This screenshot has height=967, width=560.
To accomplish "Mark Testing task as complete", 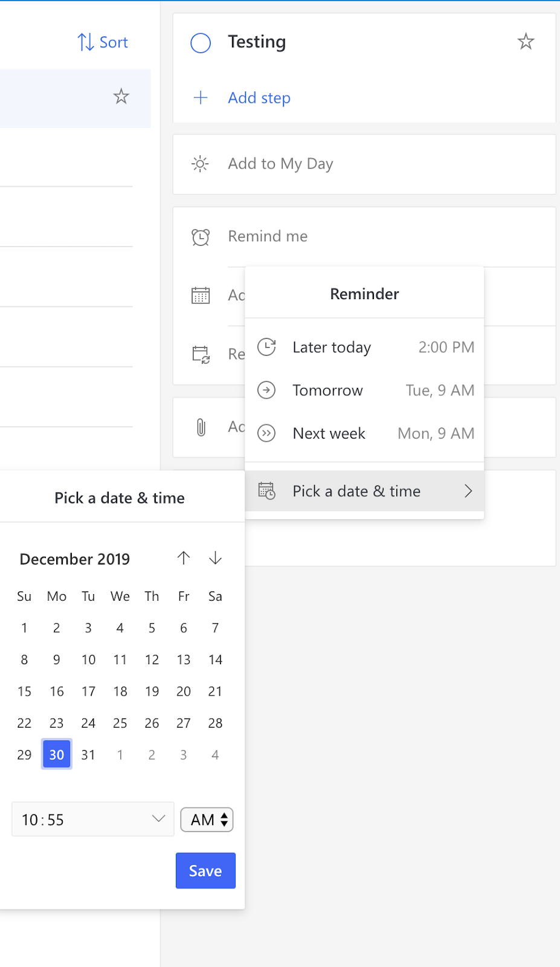I will click(201, 43).
